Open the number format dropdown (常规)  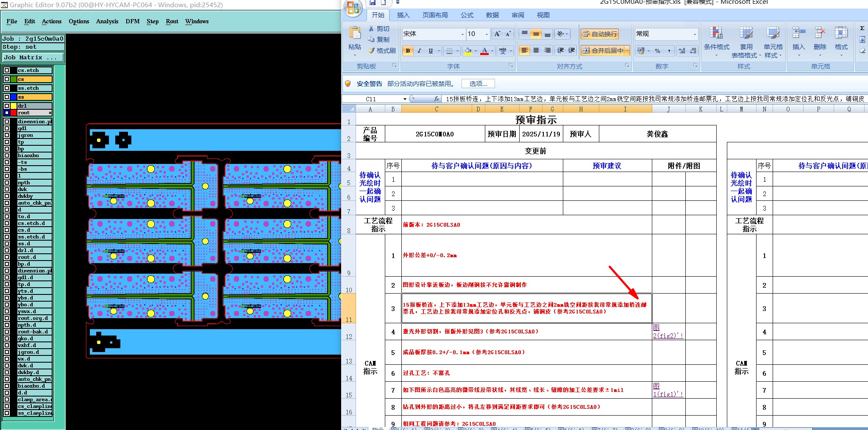coord(695,34)
